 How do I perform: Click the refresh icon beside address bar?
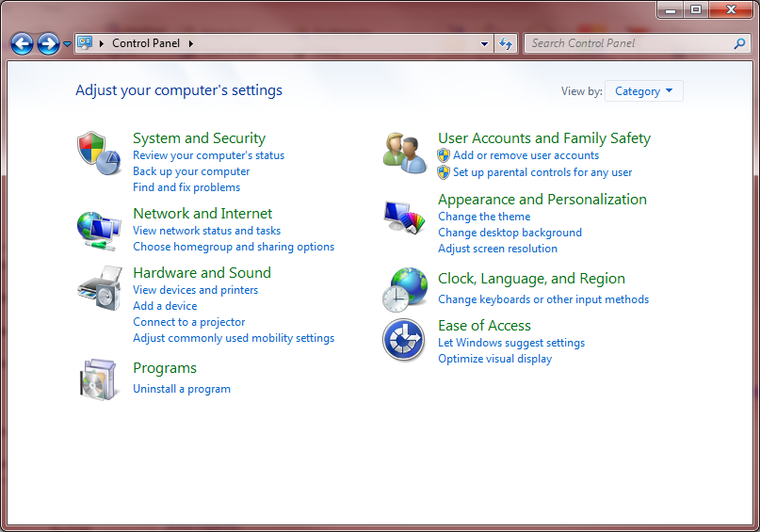pos(506,43)
